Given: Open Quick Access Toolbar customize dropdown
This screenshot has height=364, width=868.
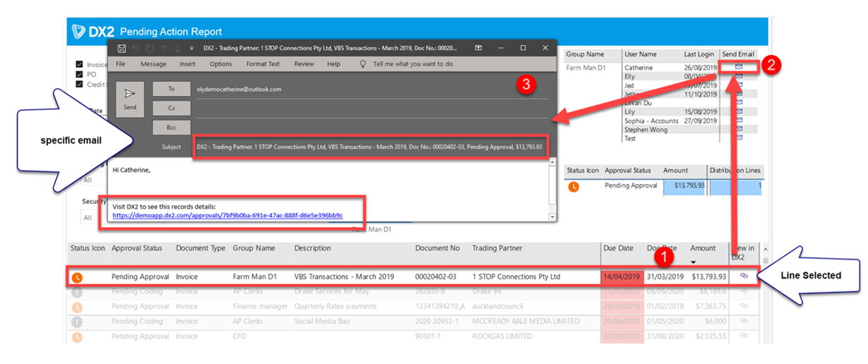Looking at the screenshot, I should click(x=191, y=48).
